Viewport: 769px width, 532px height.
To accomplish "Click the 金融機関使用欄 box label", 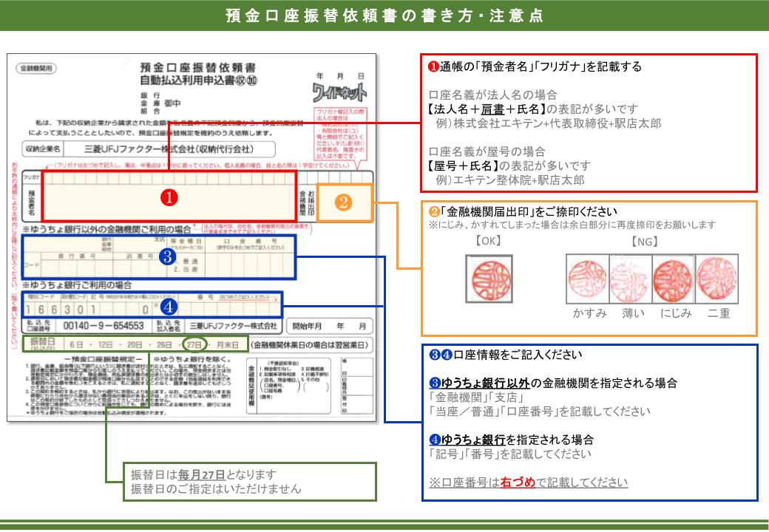I will tap(251, 387).
